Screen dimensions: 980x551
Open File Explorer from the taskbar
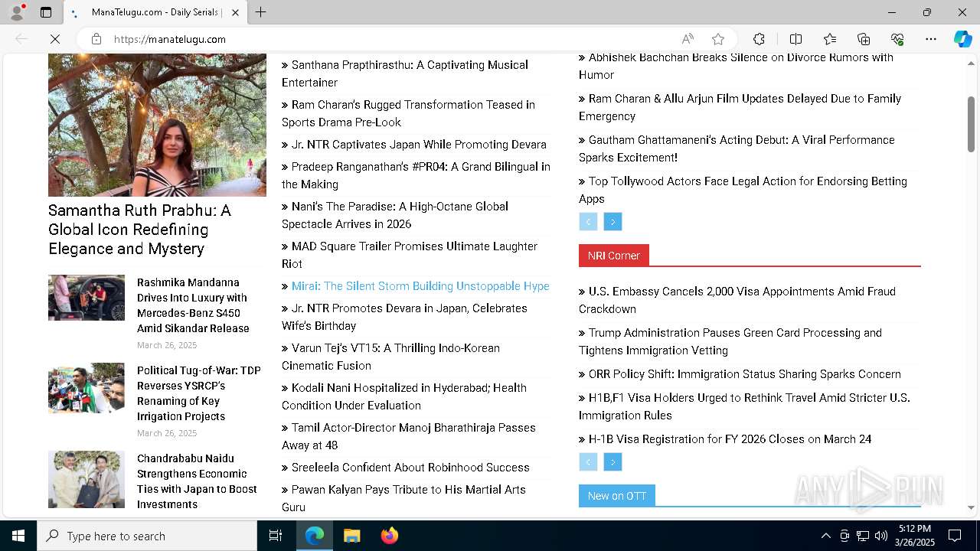click(352, 536)
